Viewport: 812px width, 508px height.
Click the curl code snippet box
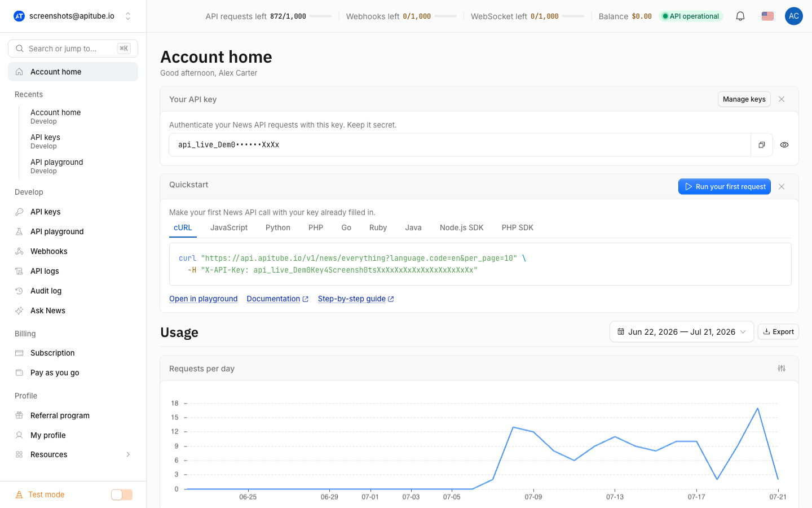click(480, 264)
